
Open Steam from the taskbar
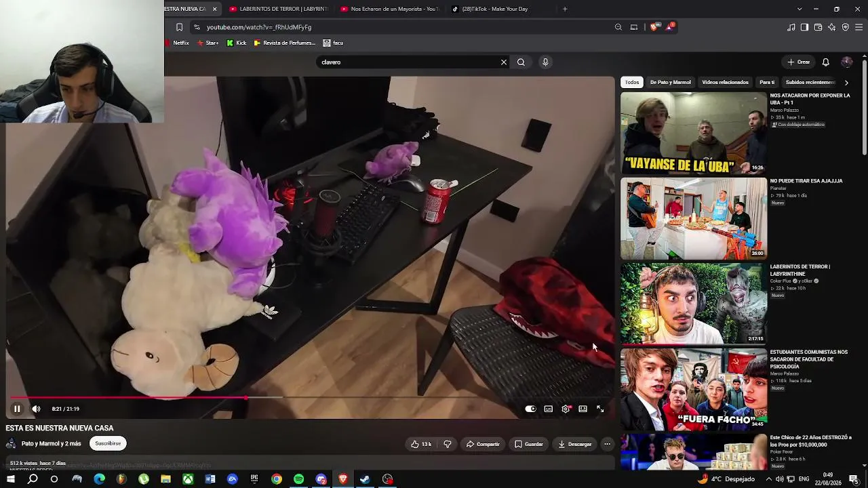click(x=365, y=479)
